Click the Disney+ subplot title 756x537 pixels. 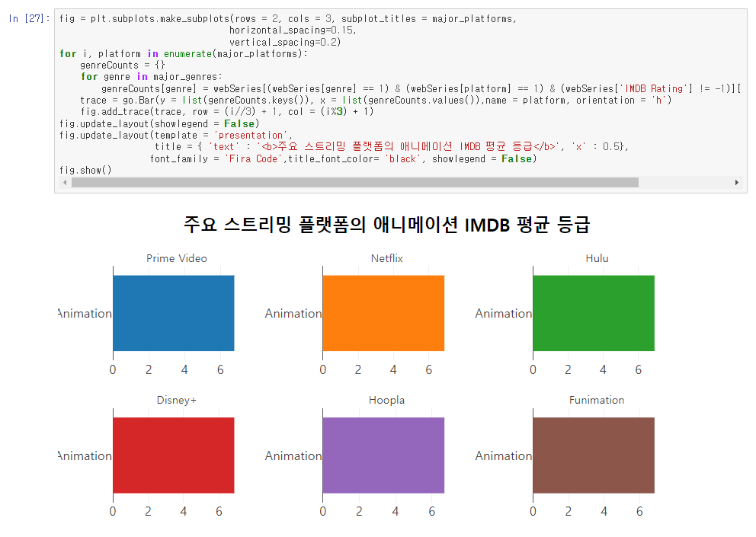pos(177,400)
